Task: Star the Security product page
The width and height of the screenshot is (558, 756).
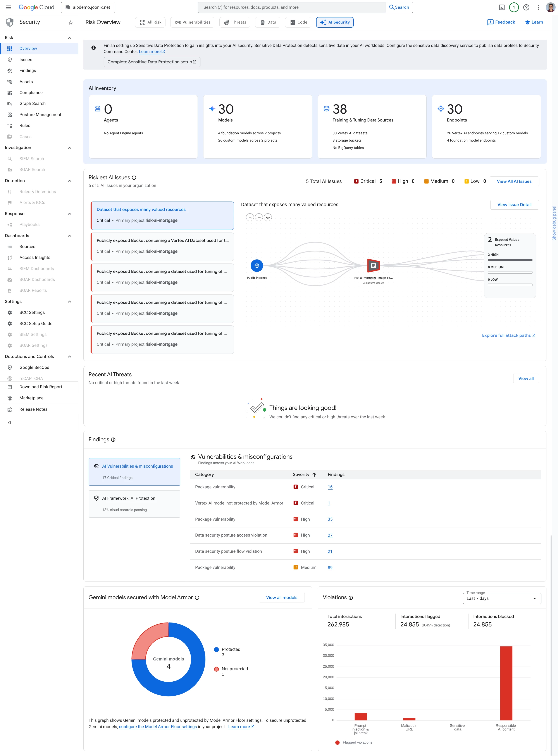Action: tap(71, 23)
